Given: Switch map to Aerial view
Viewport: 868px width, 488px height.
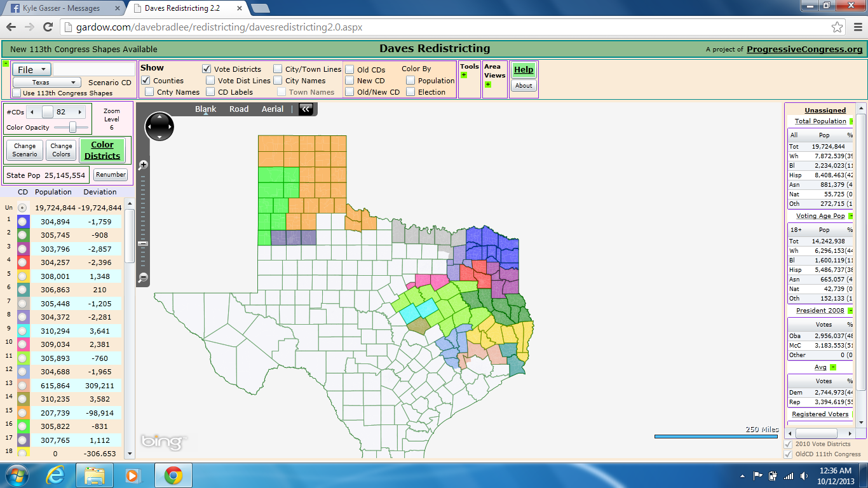Looking at the screenshot, I should 273,109.
